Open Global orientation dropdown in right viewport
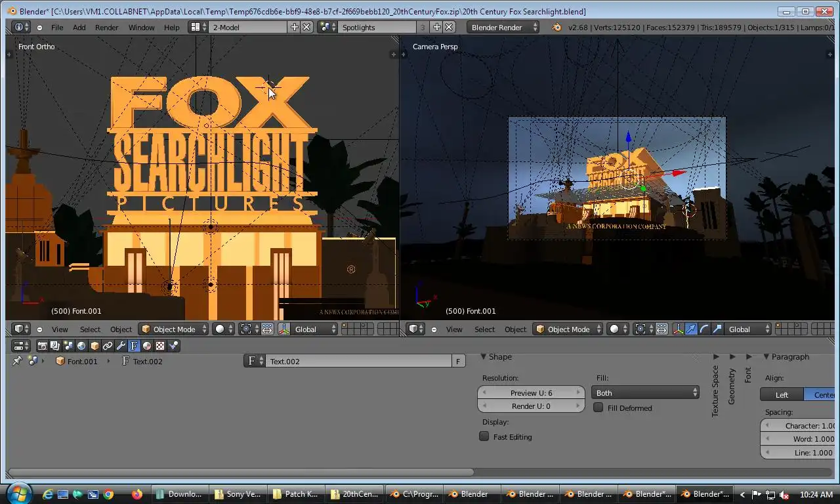This screenshot has width=840, height=504. (747, 329)
